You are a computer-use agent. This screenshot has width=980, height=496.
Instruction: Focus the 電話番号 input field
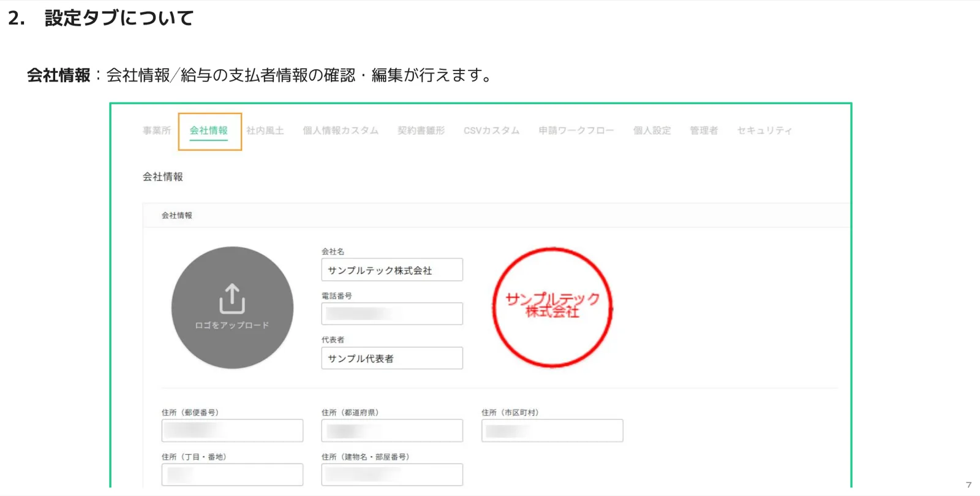[x=392, y=314]
